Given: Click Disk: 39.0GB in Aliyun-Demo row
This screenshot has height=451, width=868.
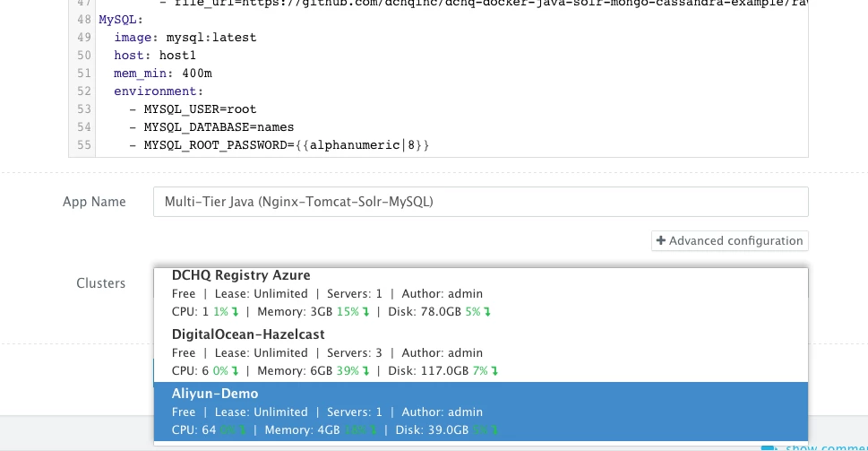Looking at the screenshot, I should pos(432,430).
